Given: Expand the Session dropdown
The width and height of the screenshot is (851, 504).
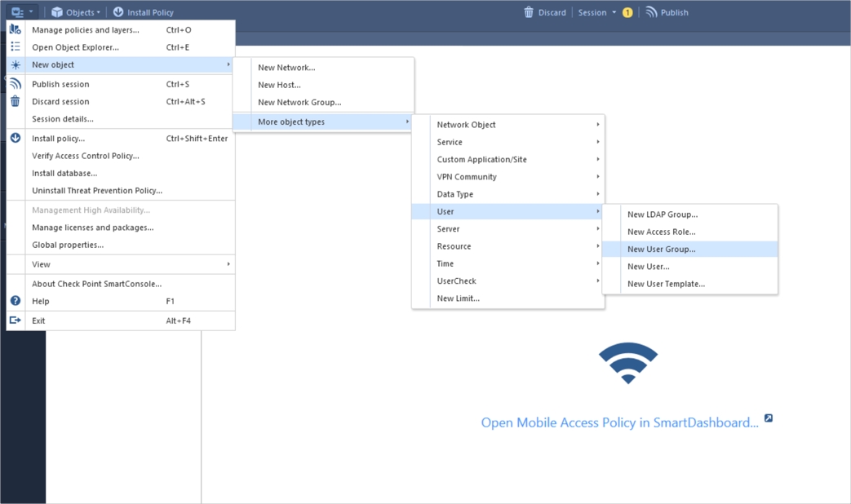Looking at the screenshot, I should pos(597,12).
